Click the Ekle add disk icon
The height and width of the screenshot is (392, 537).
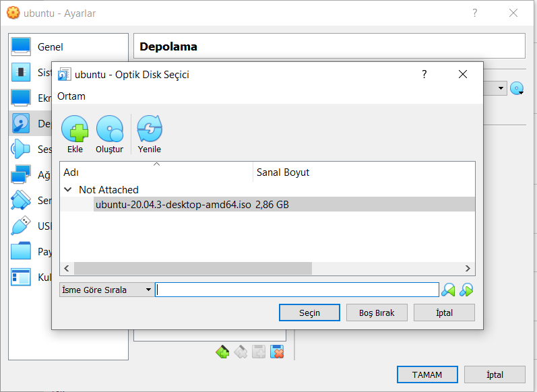pos(75,129)
